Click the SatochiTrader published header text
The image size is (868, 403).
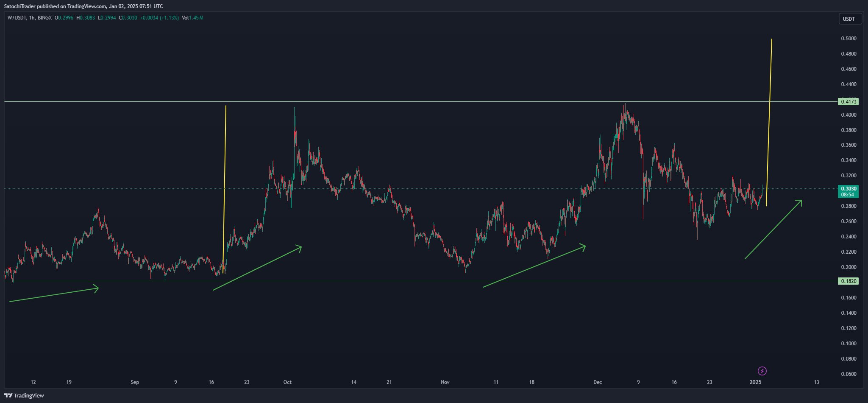pos(83,6)
